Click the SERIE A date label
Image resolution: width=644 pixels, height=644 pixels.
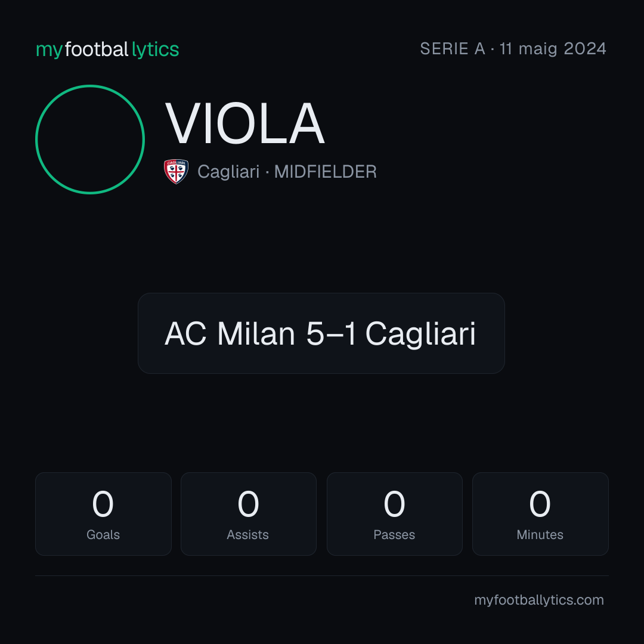pyautogui.click(x=513, y=49)
